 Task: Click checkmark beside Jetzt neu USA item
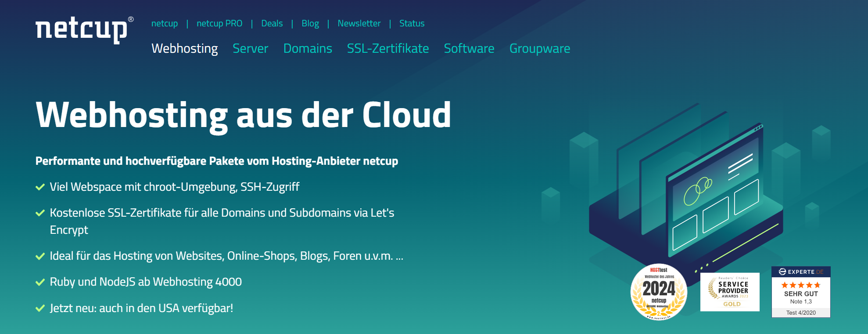[x=40, y=309]
